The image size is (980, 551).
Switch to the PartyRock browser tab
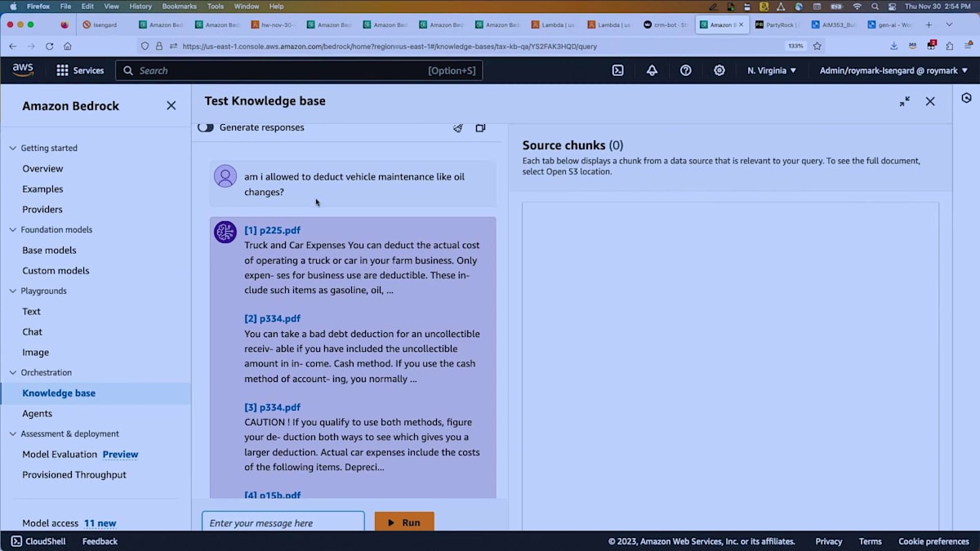pos(776,24)
